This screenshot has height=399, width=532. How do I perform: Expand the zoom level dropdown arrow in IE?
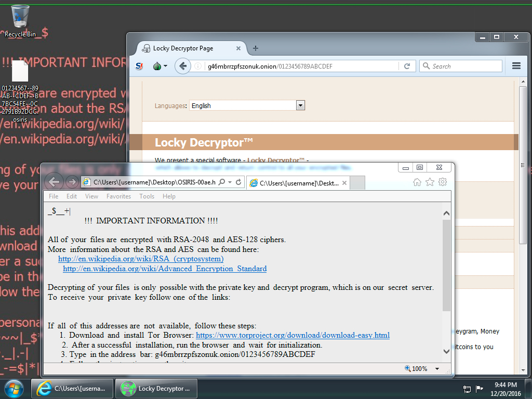coord(437,369)
